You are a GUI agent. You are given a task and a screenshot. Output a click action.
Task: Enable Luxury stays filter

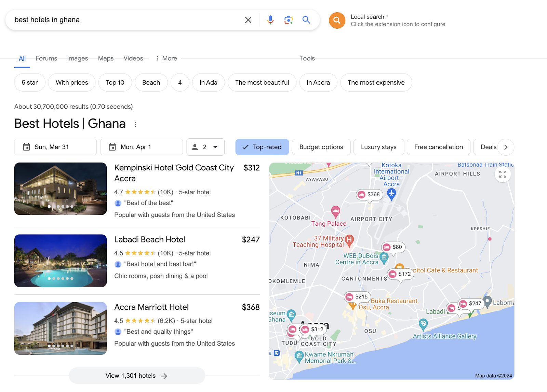379,147
